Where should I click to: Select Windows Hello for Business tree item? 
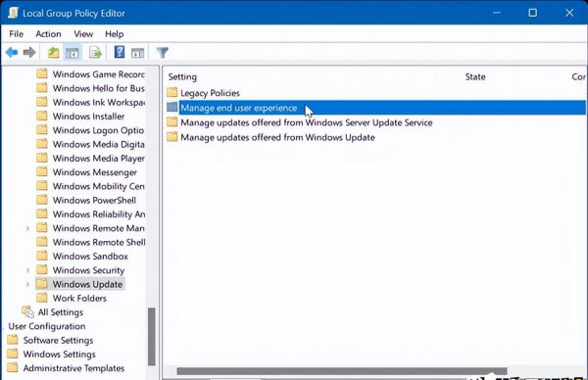99,88
